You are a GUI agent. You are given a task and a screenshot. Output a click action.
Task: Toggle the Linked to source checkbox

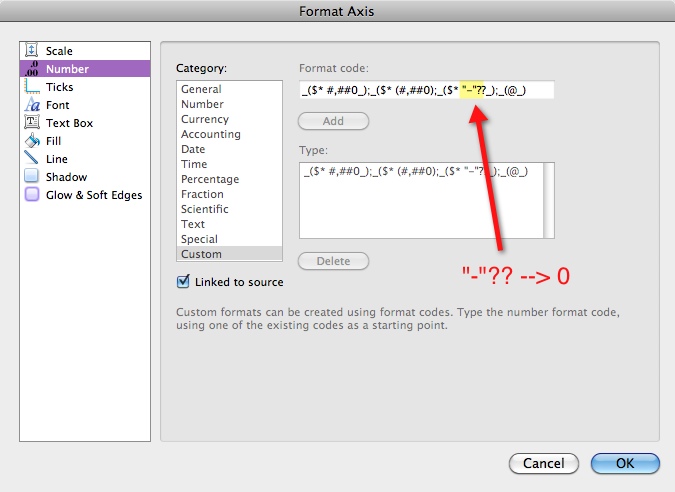(183, 282)
